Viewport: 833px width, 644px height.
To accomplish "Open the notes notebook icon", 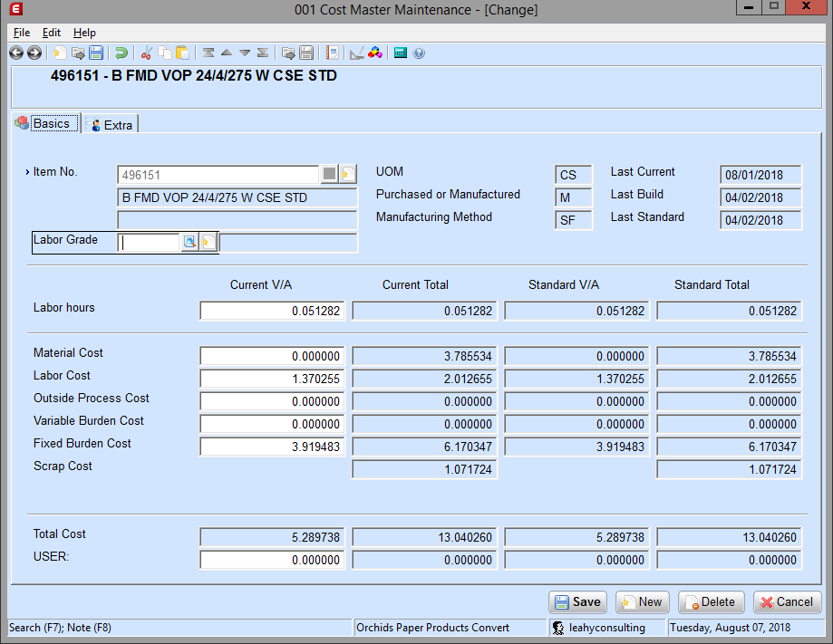I will pyautogui.click(x=333, y=53).
